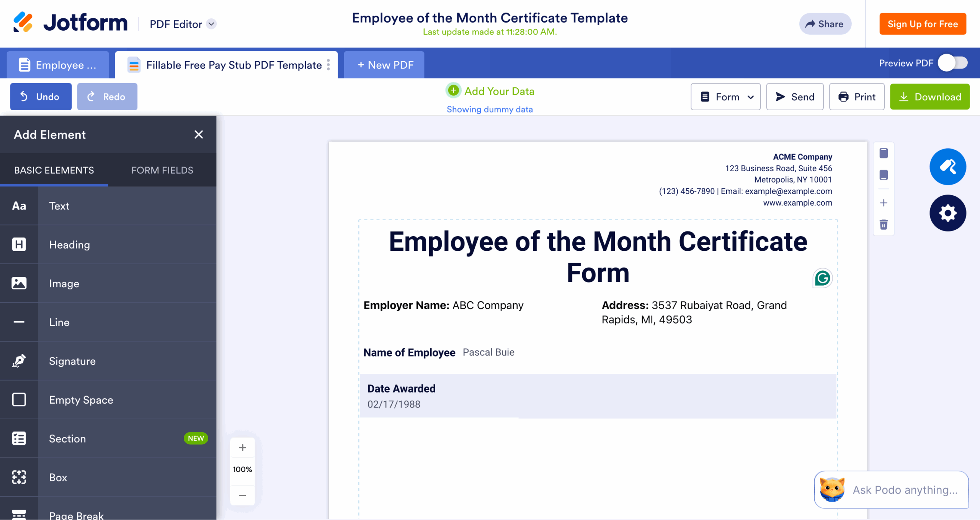This screenshot has height=520, width=980.
Task: Open the Pay Stub tab options menu
Action: pos(328,65)
